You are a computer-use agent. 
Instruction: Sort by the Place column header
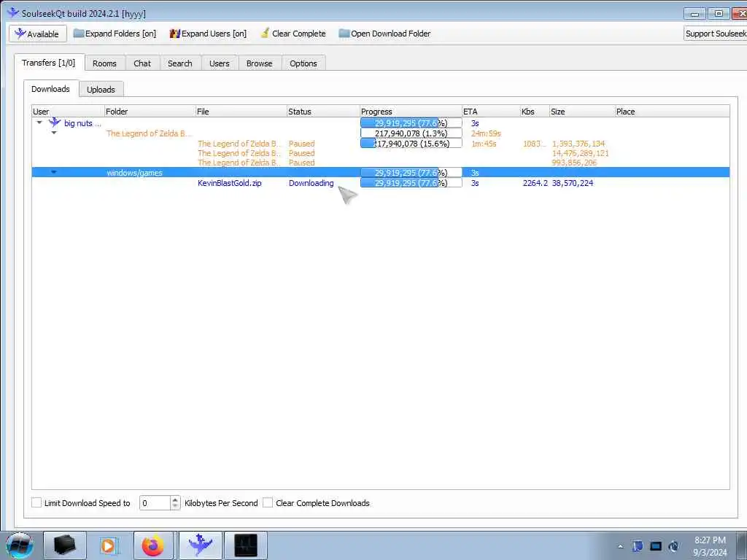[672, 112]
